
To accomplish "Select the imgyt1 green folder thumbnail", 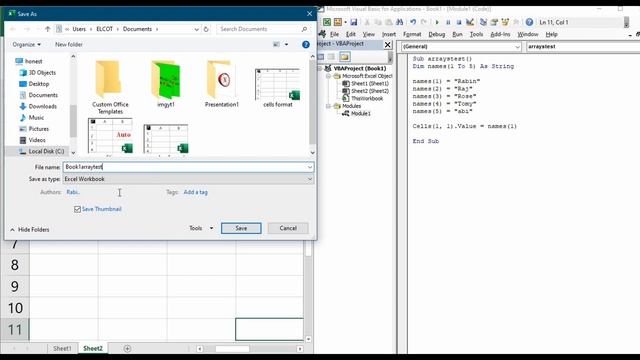I will 166,84.
